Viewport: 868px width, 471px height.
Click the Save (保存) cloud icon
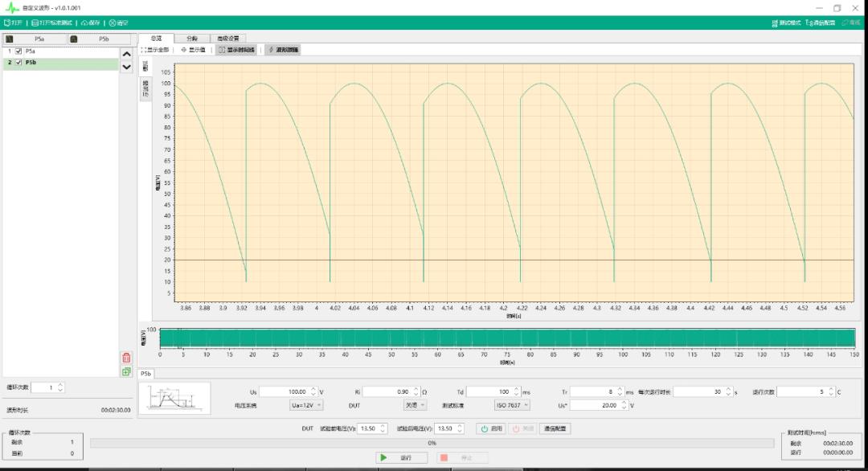tap(90, 23)
